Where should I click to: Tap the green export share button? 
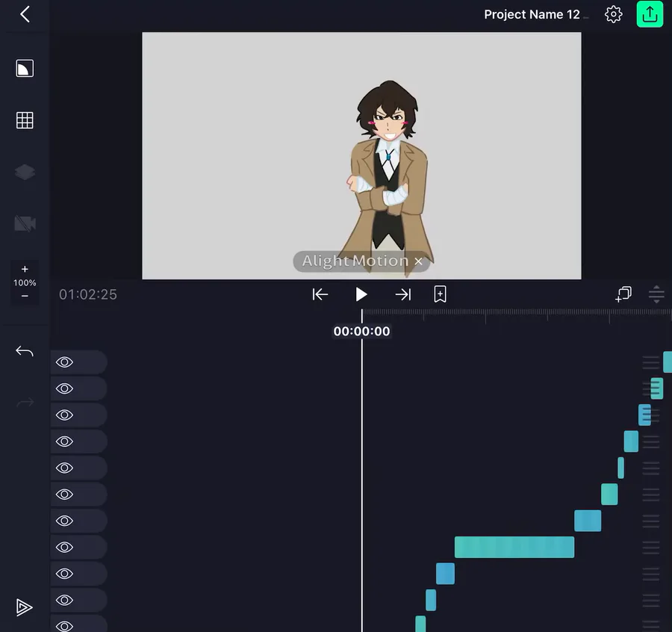[650, 14]
